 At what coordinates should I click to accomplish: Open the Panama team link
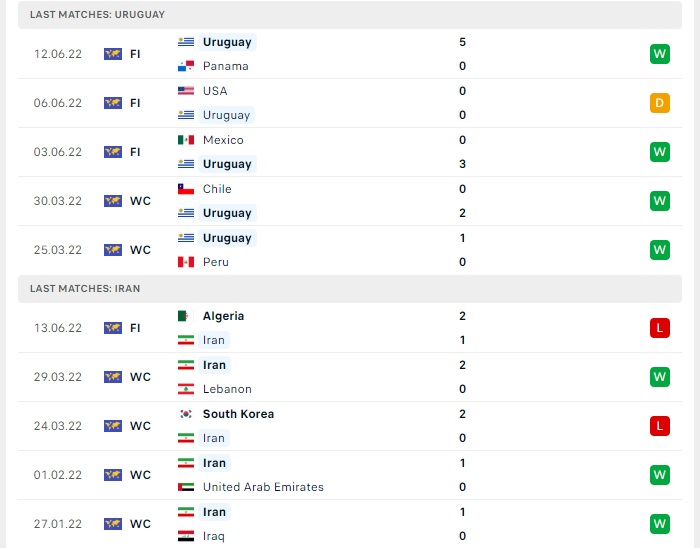[x=225, y=66]
